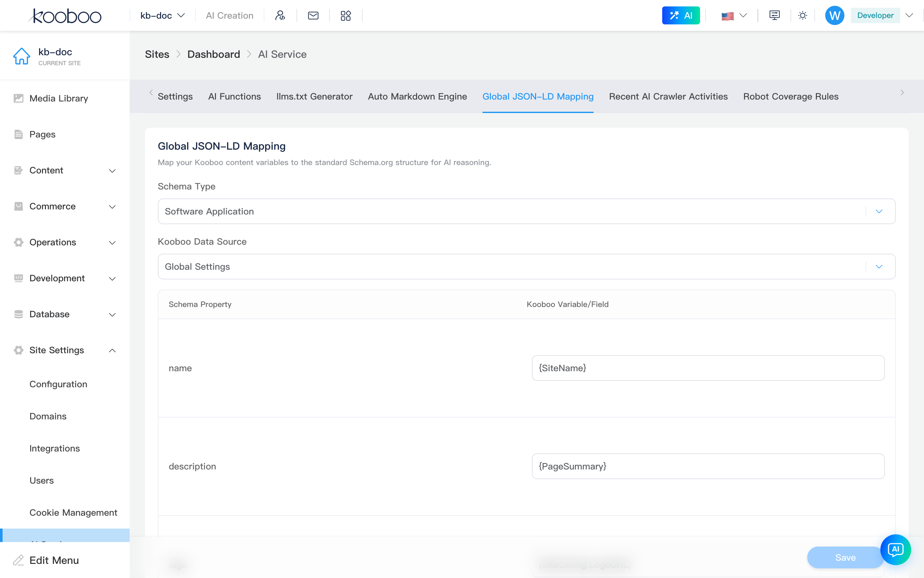Collapse the Site Settings menu chevron

112,350
